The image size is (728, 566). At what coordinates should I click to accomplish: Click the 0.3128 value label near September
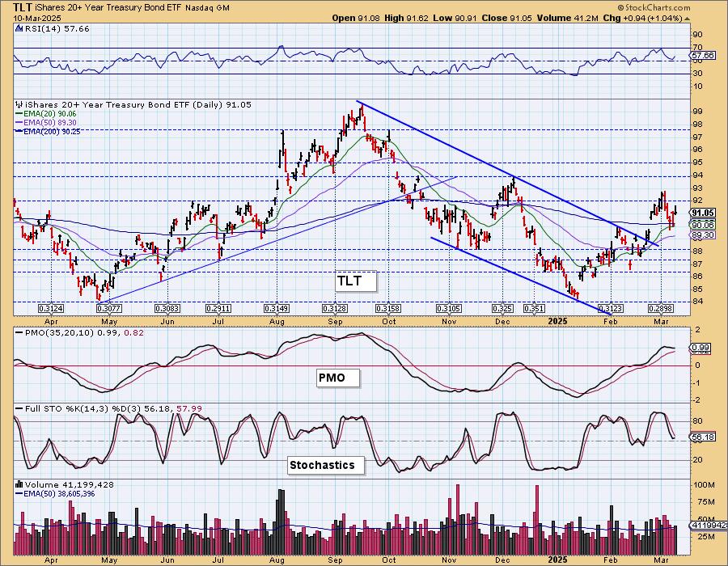click(x=335, y=309)
